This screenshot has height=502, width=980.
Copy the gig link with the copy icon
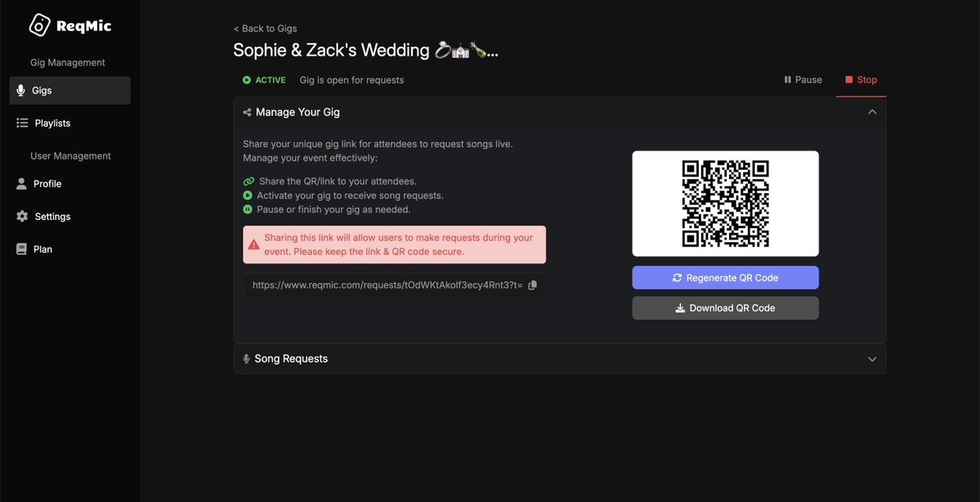click(532, 285)
